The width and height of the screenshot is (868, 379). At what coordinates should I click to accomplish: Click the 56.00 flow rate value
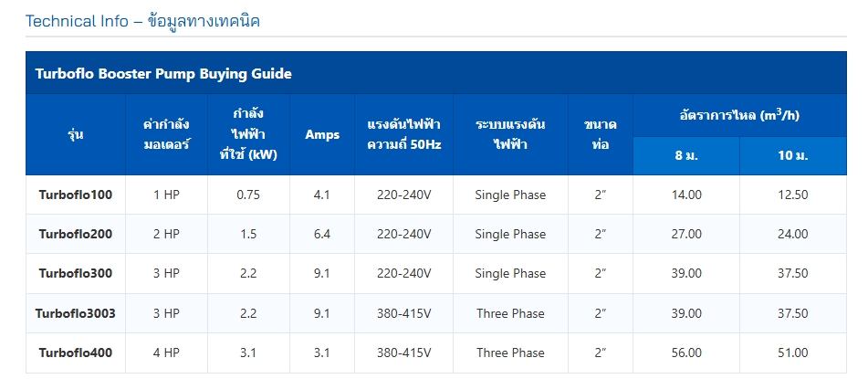tap(686, 353)
